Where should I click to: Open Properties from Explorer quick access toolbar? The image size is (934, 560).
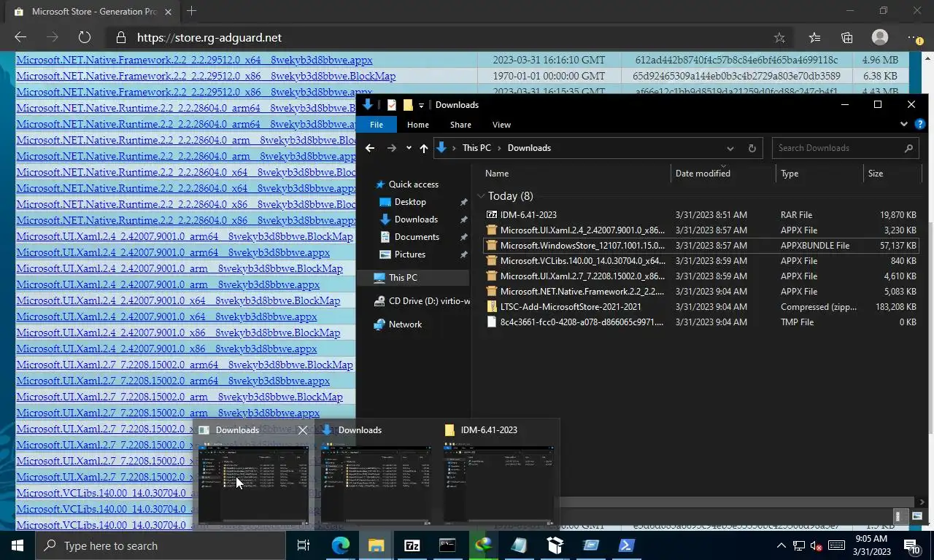[392, 105]
